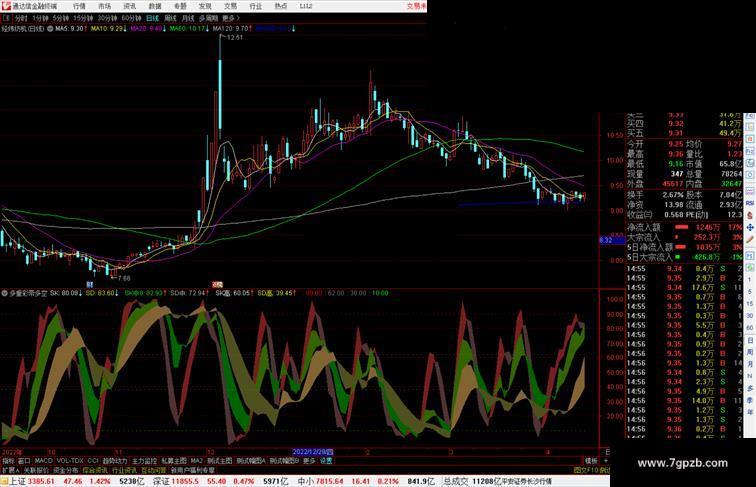Viewport: 756px width, 487px height.
Task: Click the 窗口 button in indicator bar
Action: coord(24,461)
